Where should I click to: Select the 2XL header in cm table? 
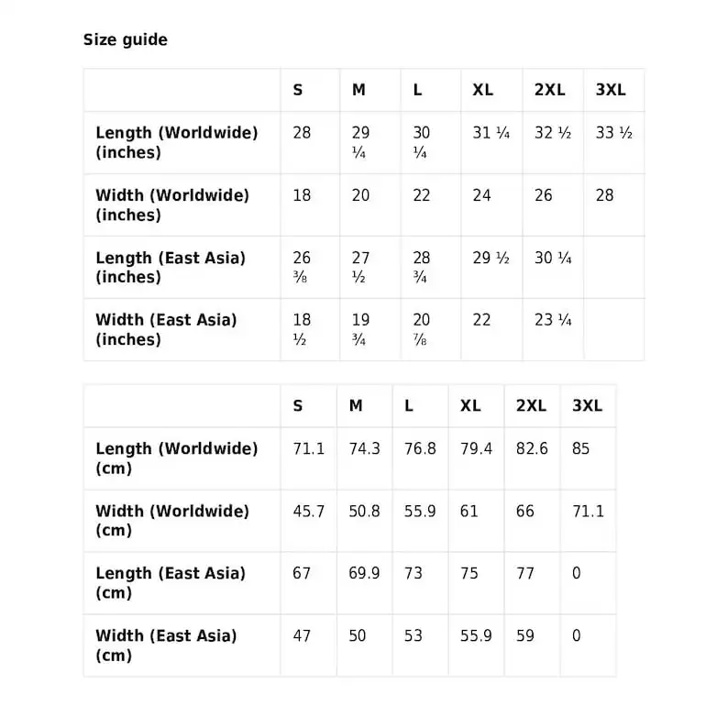tap(531, 406)
